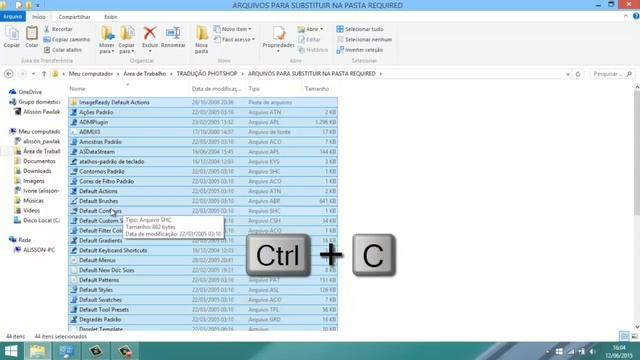Switch to the Compartilhar tab
Screen dimensions: 640x360
tap(74, 17)
